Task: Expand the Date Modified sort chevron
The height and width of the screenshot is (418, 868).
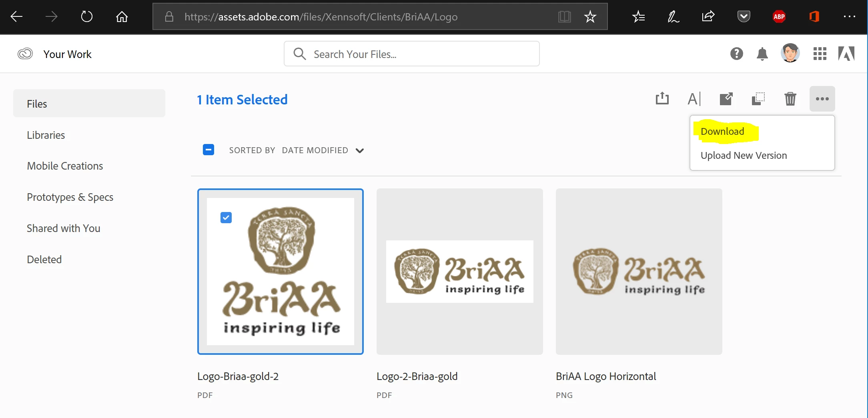Action: pyautogui.click(x=359, y=150)
